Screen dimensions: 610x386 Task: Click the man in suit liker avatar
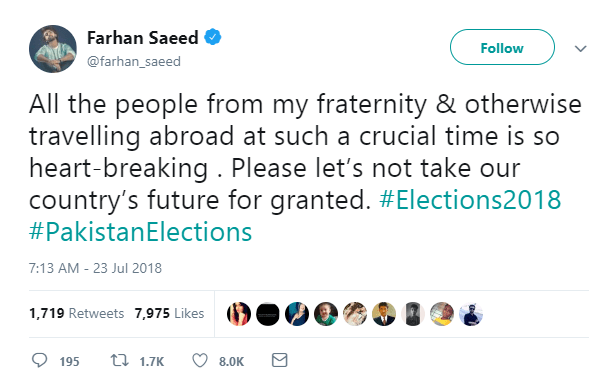pos(384,314)
